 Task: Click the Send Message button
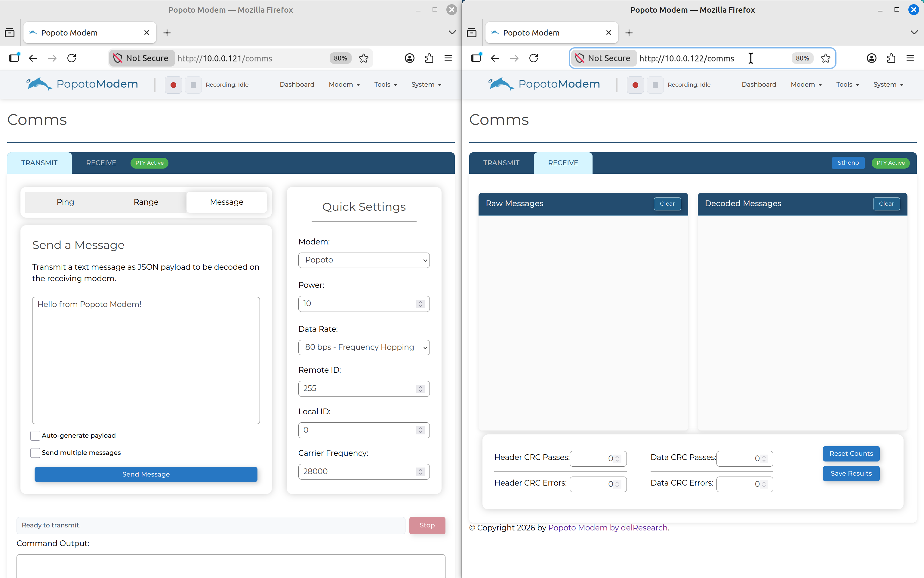click(x=146, y=474)
